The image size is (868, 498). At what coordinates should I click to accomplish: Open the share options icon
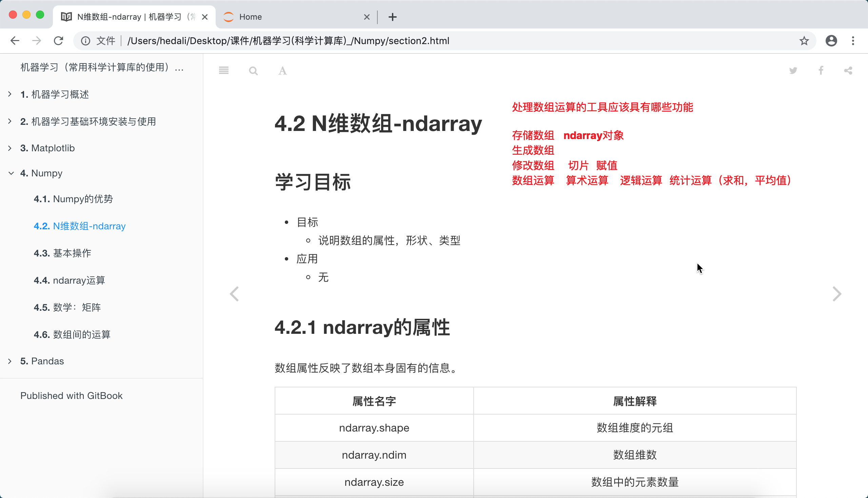point(848,71)
